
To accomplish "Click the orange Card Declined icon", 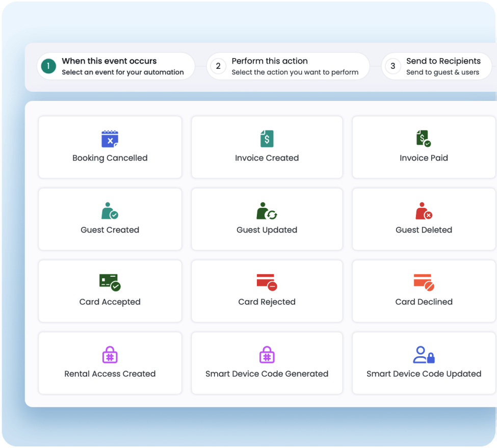I will click(x=424, y=282).
